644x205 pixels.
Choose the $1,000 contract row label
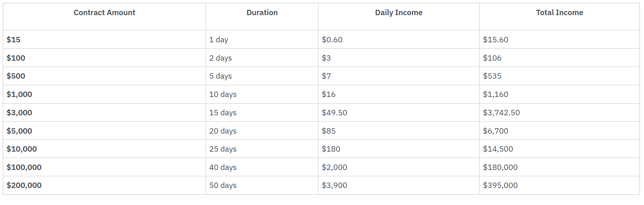pos(19,94)
